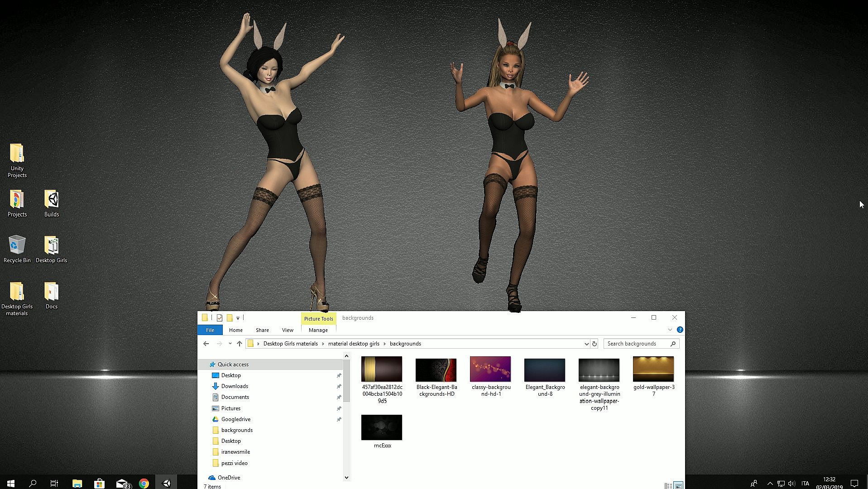Click the Properties icon in the quick access toolbar
The width and height of the screenshot is (868, 489).
pyautogui.click(x=220, y=318)
